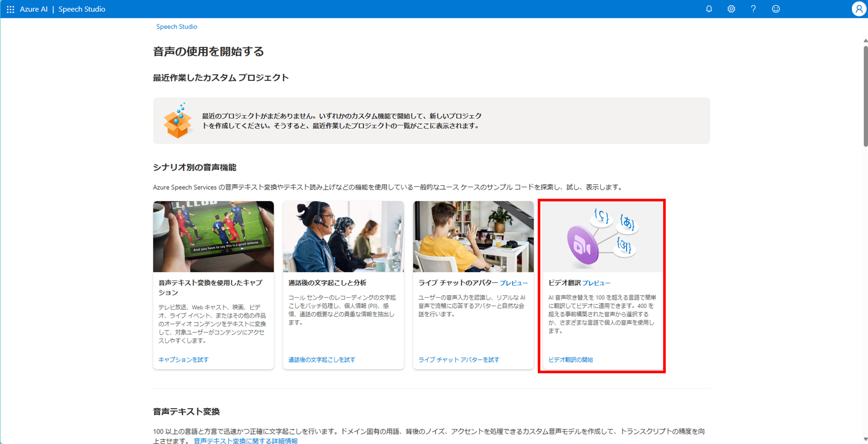The height and width of the screenshot is (444, 868).
Task: Click the シナリオ別の音声機能 heading
Action: [x=194, y=168]
